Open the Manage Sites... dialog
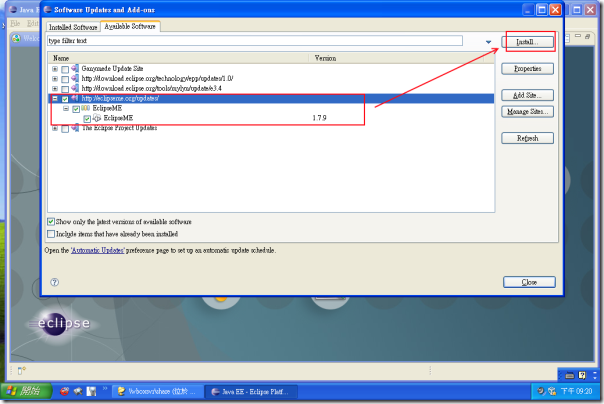 (527, 112)
